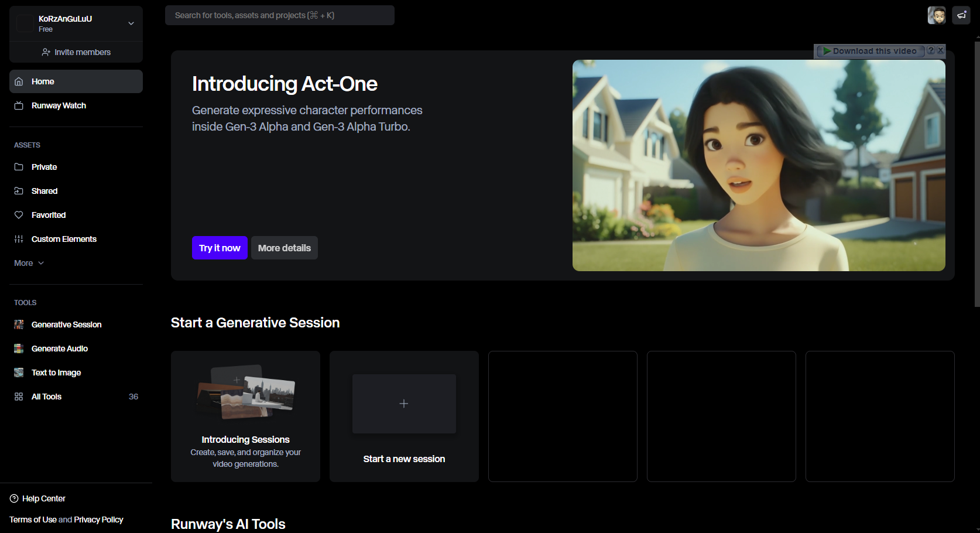Click the question mark on download bar

coord(931,50)
